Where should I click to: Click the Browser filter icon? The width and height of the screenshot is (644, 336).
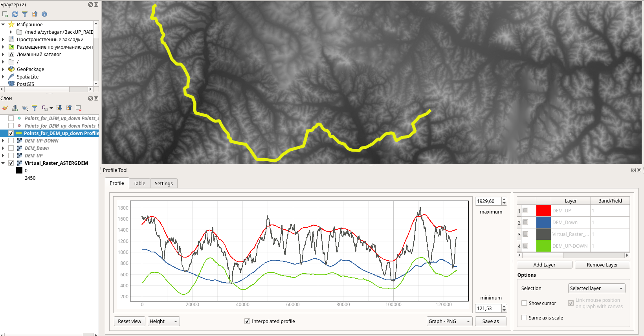click(25, 14)
